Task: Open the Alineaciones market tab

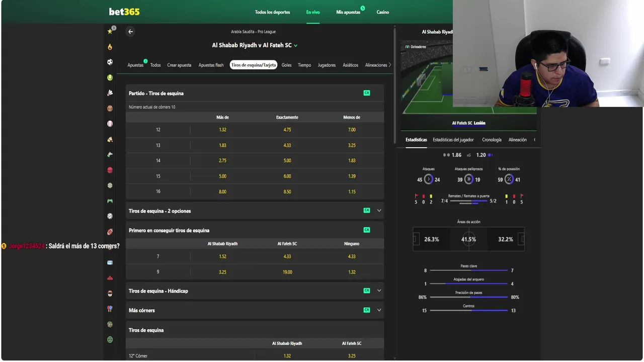Action: coord(376,65)
